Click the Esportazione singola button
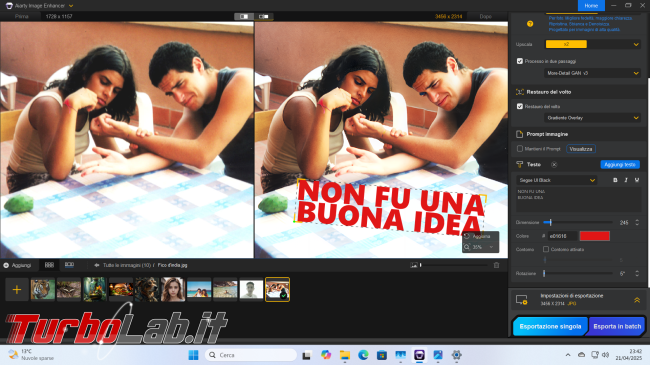The width and height of the screenshot is (650, 365). pyautogui.click(x=550, y=326)
